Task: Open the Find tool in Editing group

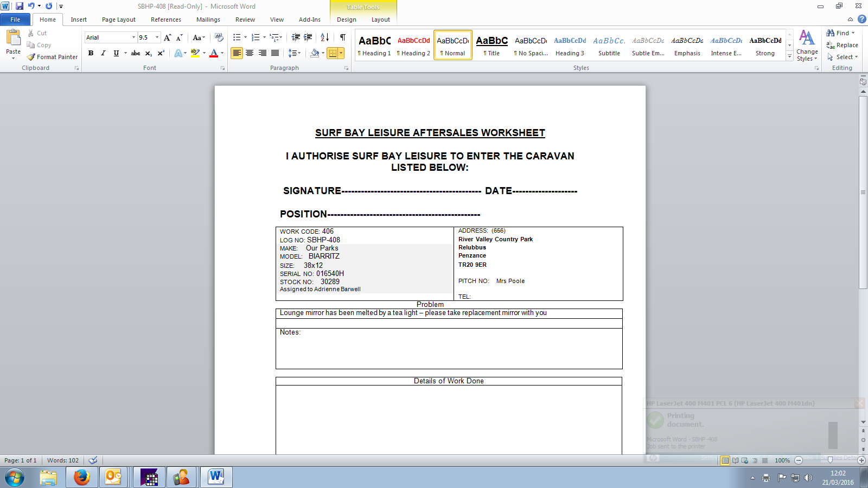Action: click(x=838, y=33)
